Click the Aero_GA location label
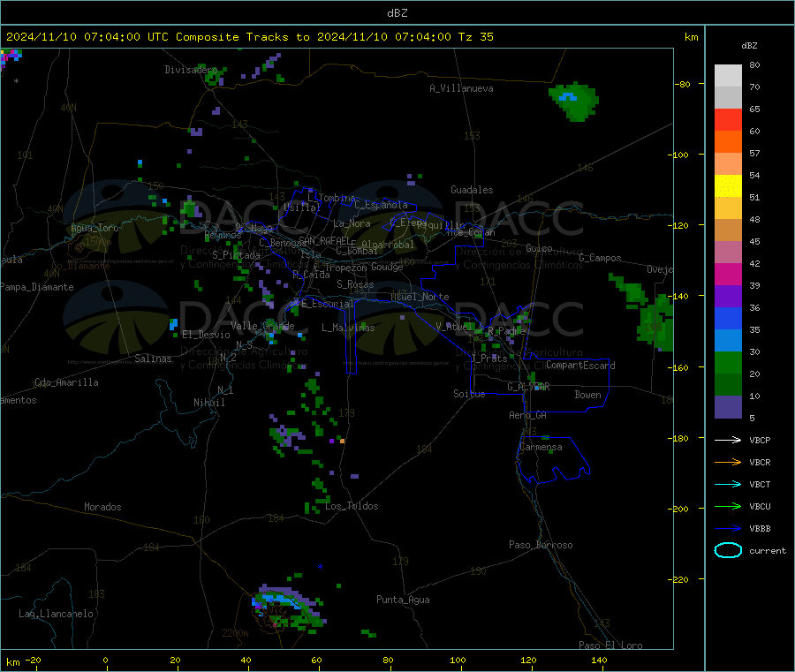The image size is (795, 672). (528, 416)
